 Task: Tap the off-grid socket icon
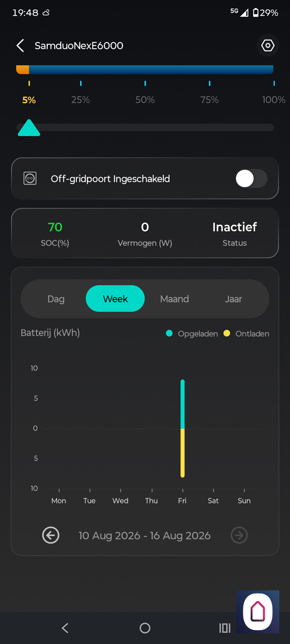(30, 179)
